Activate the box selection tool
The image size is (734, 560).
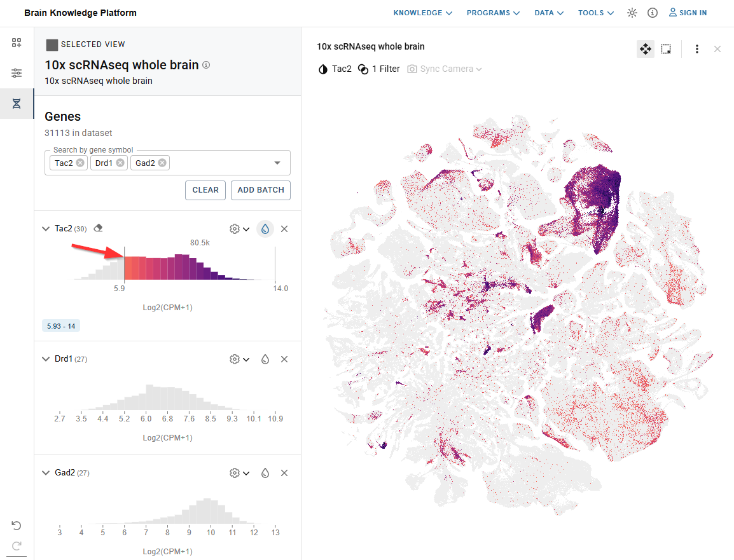pos(666,49)
